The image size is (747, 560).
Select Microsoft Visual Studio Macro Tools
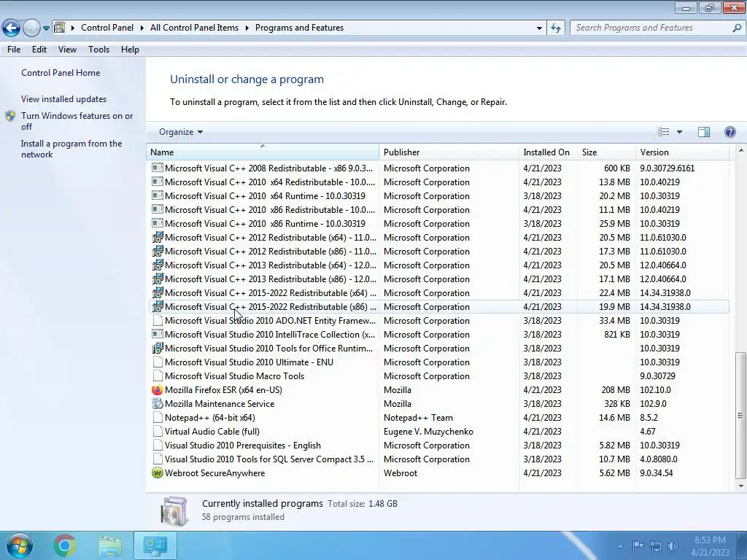click(x=438, y=376)
